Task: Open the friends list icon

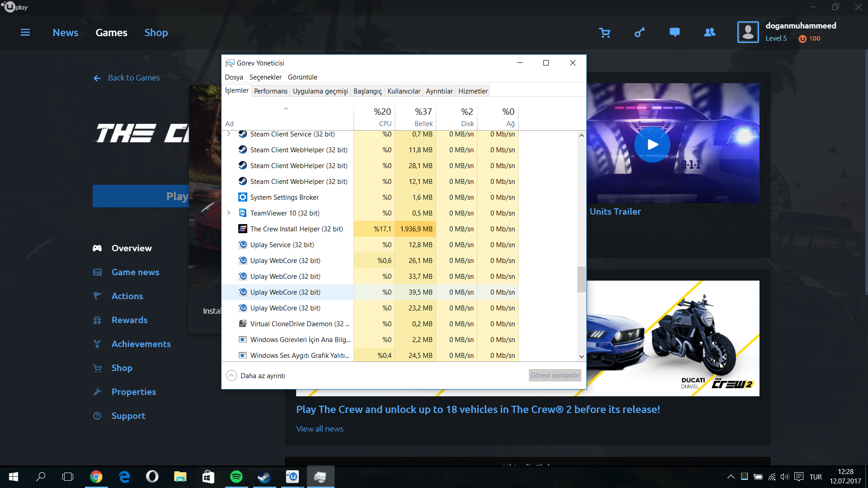Action: [710, 33]
